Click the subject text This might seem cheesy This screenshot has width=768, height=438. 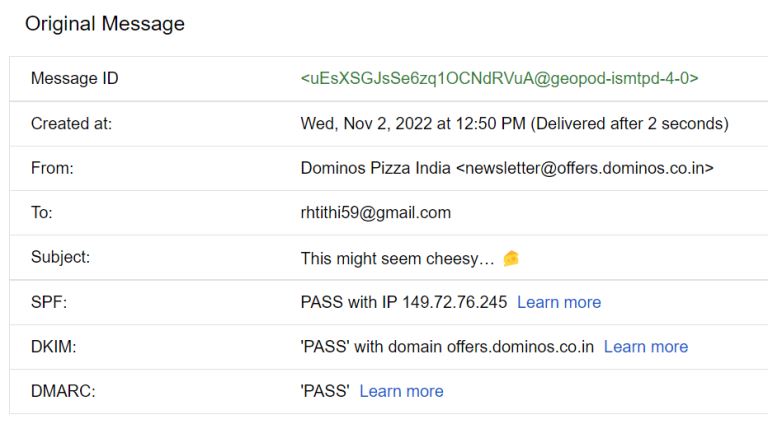(397, 258)
